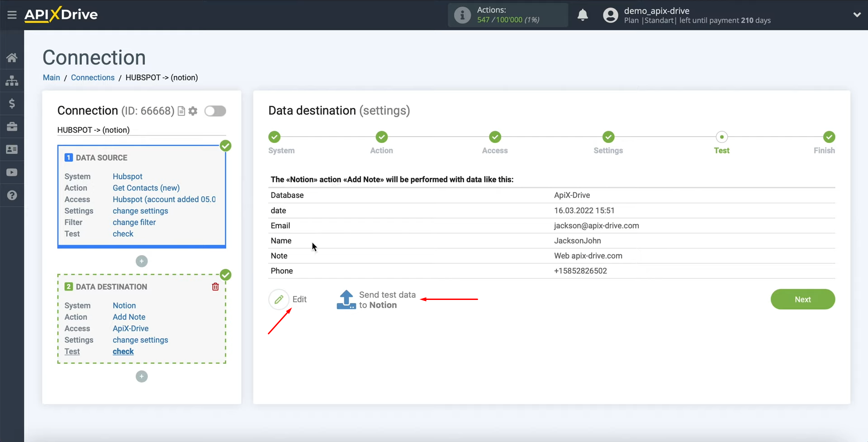868x442 pixels.
Task: Open billing via the dollar sign icon
Action: pyautogui.click(x=12, y=103)
